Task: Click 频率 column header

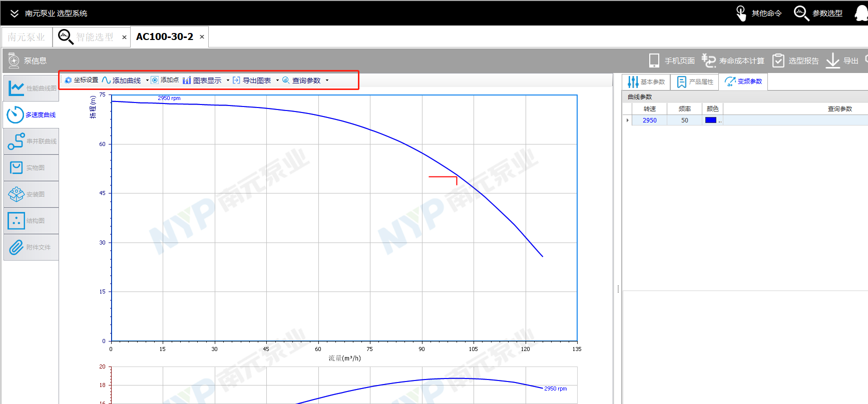Action: point(685,108)
